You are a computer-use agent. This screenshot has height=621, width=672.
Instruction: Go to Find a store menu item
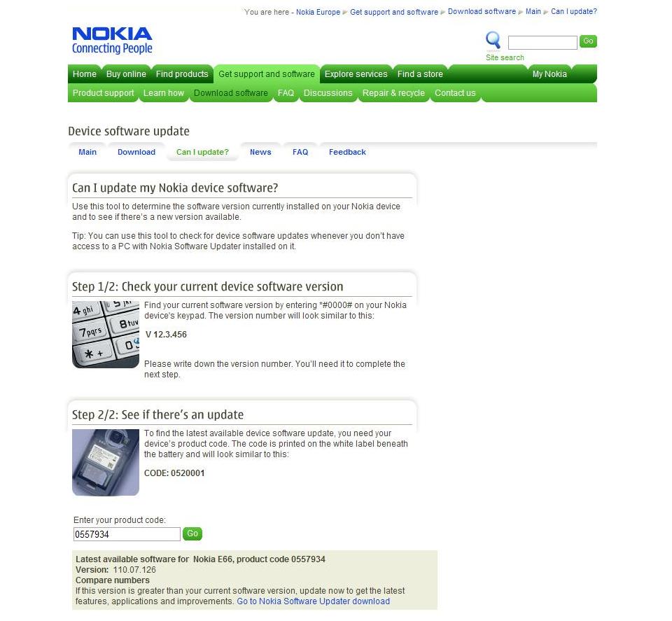pos(420,74)
